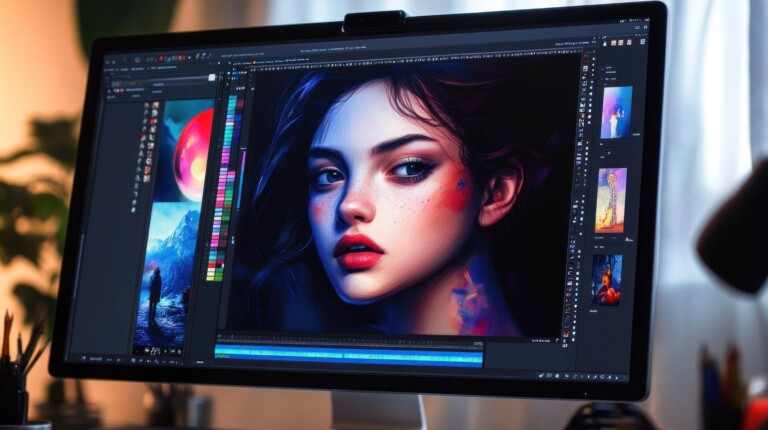This screenshot has width=768, height=430.
Task: Click the blue grid icon in top-right corner
Action: click(x=642, y=42)
